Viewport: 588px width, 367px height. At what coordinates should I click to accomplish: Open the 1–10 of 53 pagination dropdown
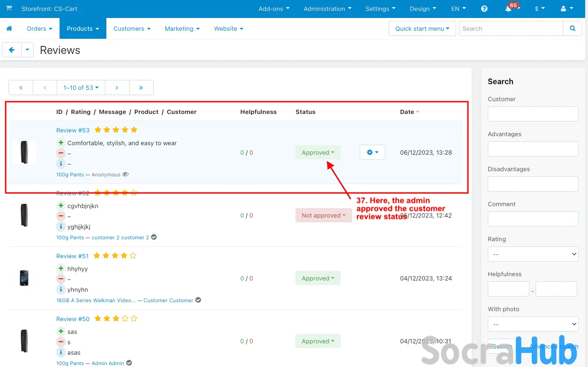[x=81, y=87]
